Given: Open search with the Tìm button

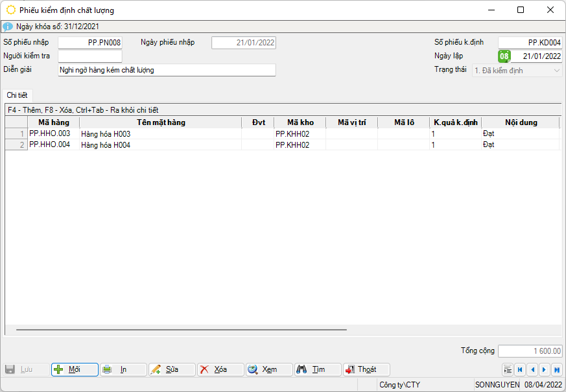Looking at the screenshot, I should pos(318,369).
